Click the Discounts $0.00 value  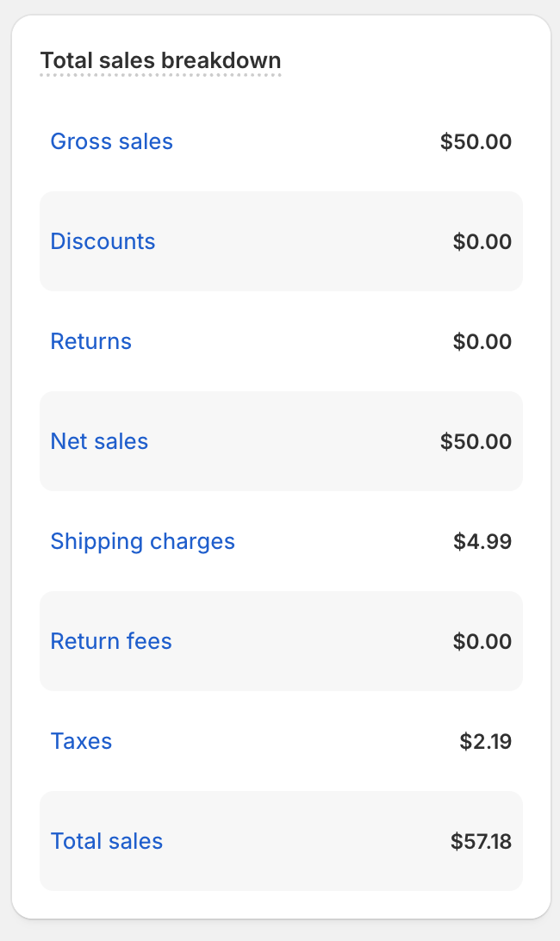click(482, 242)
